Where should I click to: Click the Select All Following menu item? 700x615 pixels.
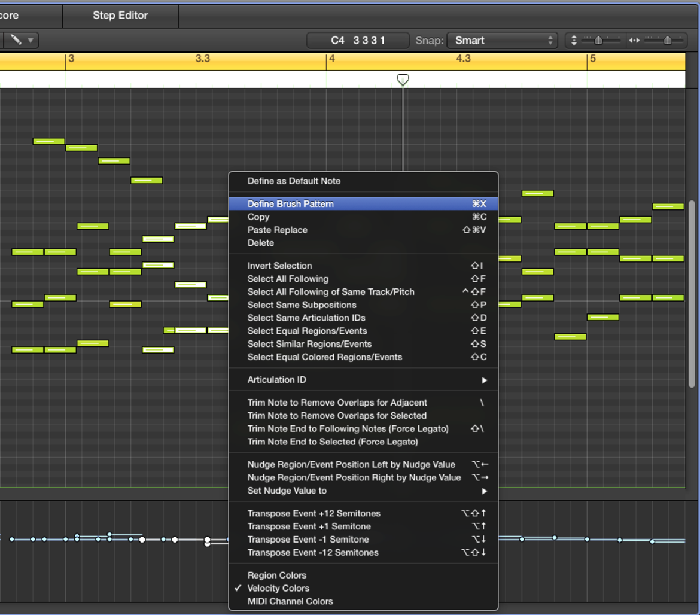tap(363, 279)
